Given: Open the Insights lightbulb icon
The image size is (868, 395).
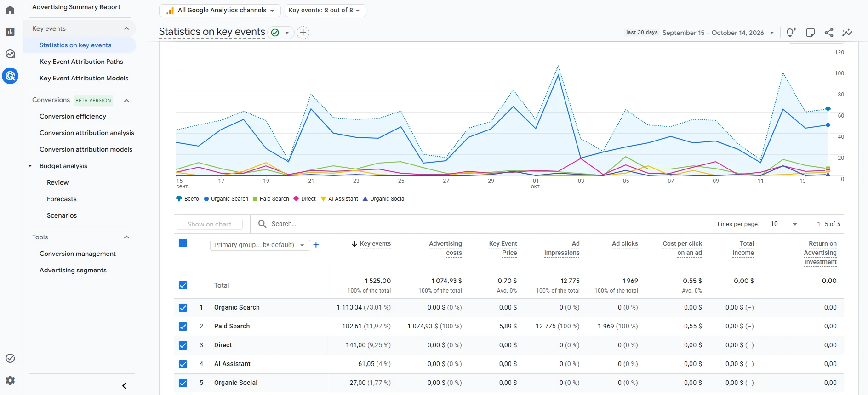Looking at the screenshot, I should 791,33.
